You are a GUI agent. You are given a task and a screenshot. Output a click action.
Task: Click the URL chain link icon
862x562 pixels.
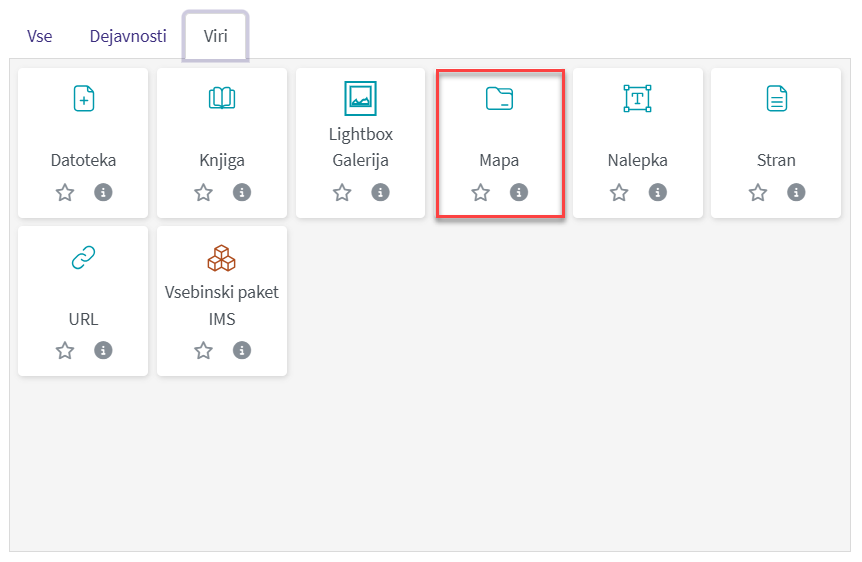83,258
